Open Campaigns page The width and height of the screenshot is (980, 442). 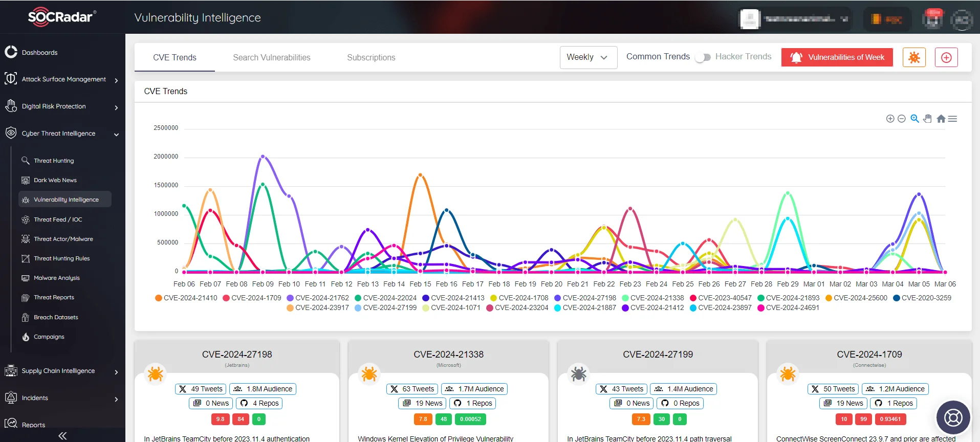(49, 337)
